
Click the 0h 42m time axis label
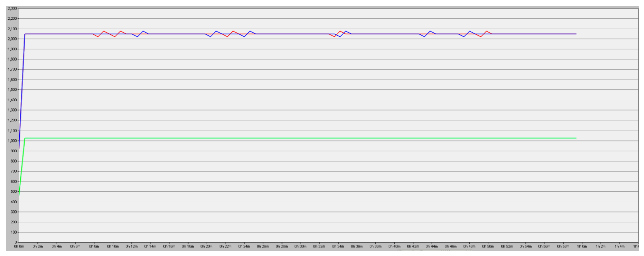[413, 247]
